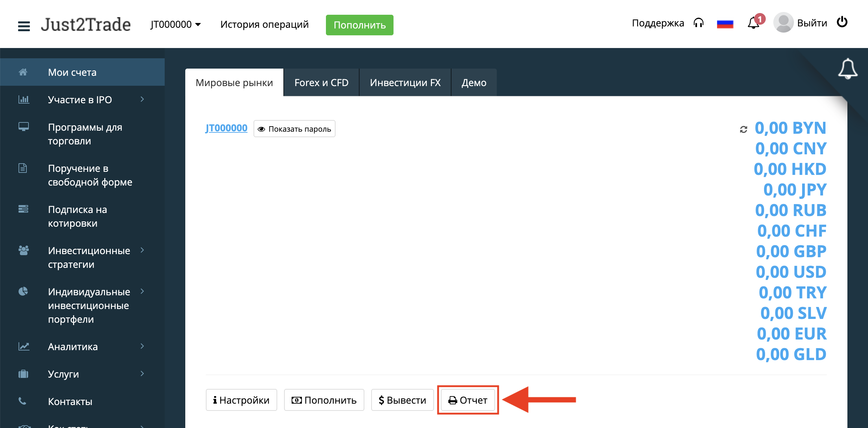Click the Russian flag language icon
868x428 pixels.
[x=725, y=24]
